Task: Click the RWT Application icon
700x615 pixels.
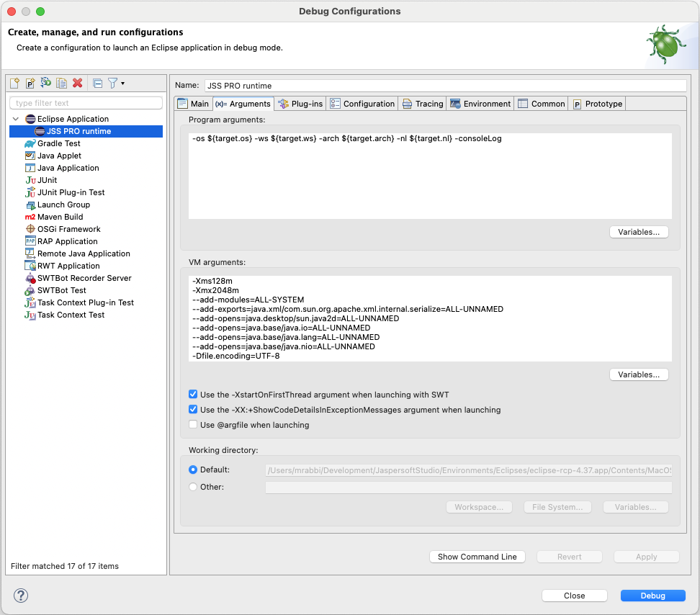Action: [x=30, y=266]
